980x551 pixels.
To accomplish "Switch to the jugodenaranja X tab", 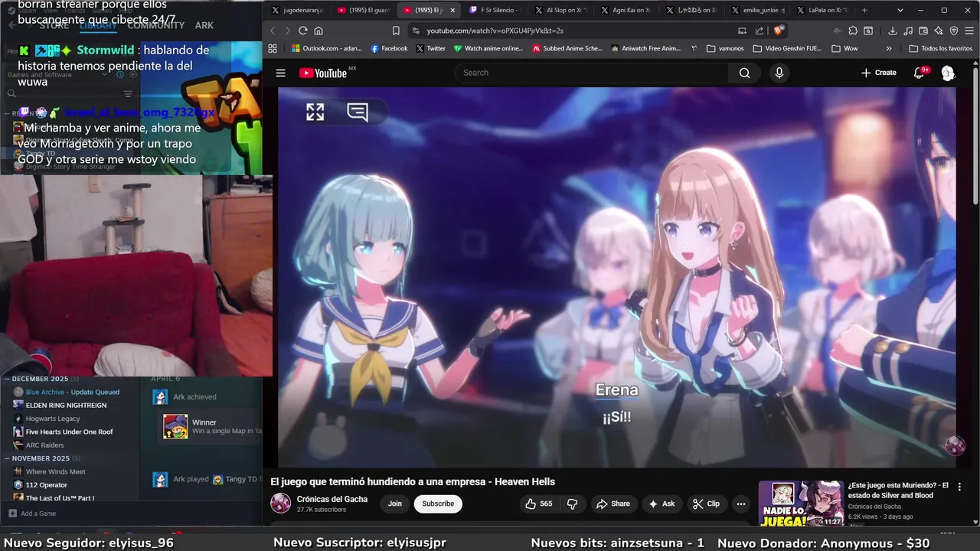I will (299, 10).
